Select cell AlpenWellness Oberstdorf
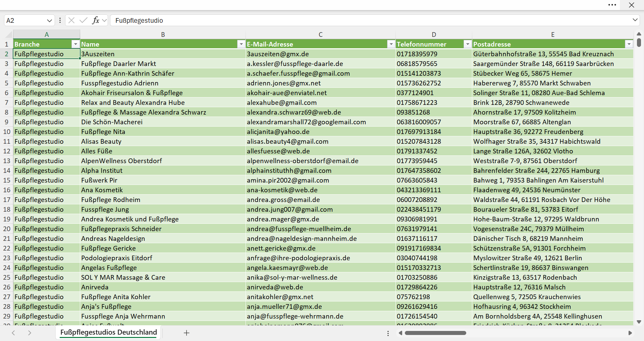This screenshot has width=644, height=341. pos(163,161)
